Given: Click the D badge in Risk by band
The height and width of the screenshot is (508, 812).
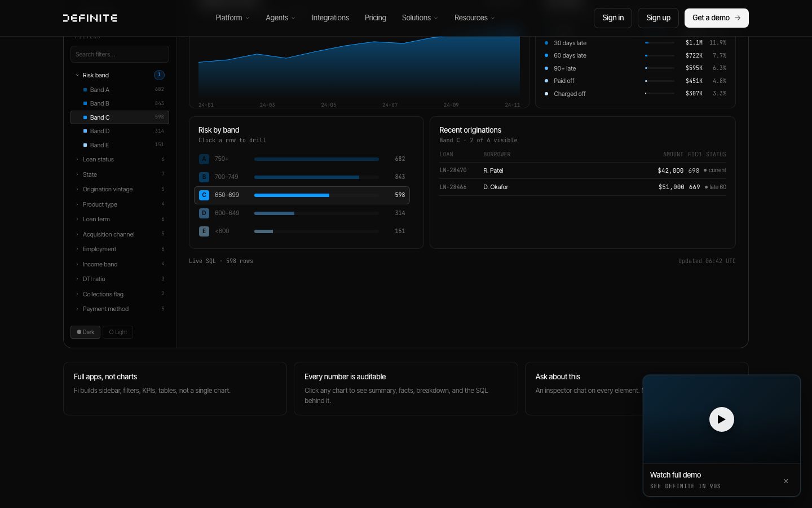Looking at the screenshot, I should click(204, 213).
